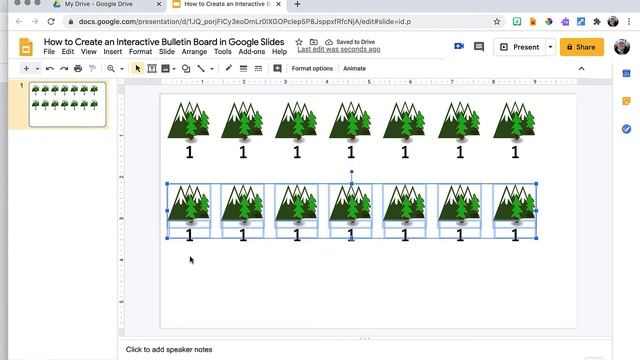The height and width of the screenshot is (360, 640).
Task: Click the Insert image icon
Action: [x=165, y=69]
